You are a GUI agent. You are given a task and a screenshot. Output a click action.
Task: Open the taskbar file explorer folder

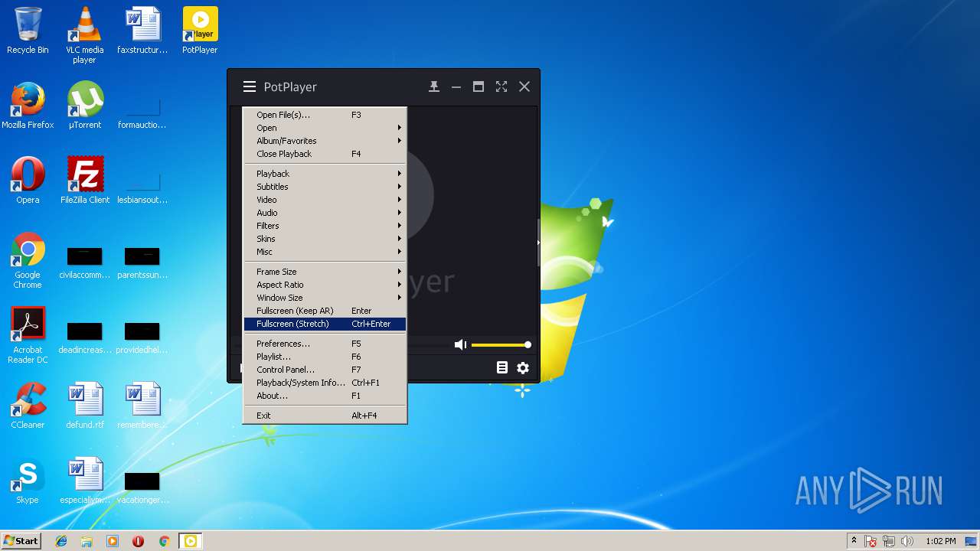point(87,541)
